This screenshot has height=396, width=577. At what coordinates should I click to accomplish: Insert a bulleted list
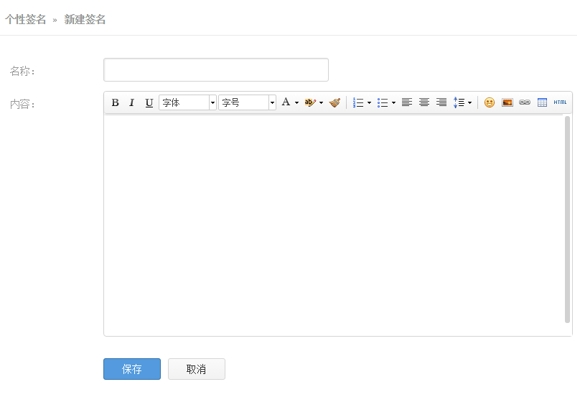(x=386, y=103)
